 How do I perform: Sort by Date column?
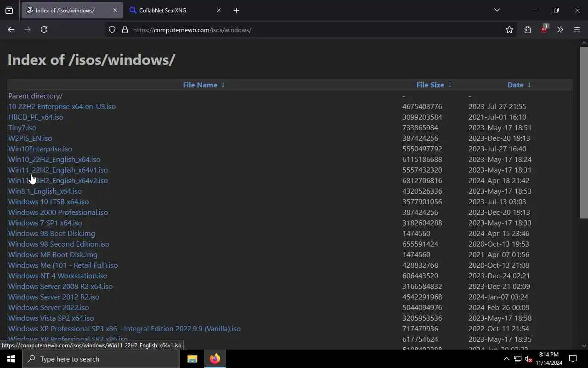(x=515, y=85)
